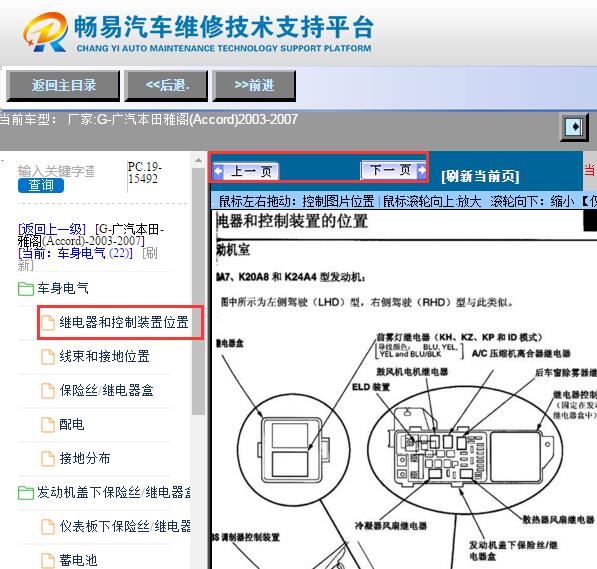Screen dimensions: 597x569
Task: Click the 刷新当前页 link
Action: (480, 176)
